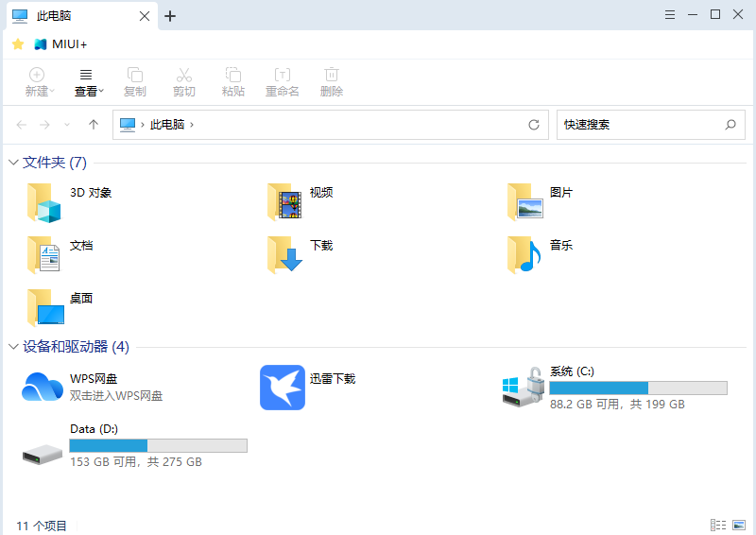
Task: Go up one level with up arrow
Action: tap(94, 125)
